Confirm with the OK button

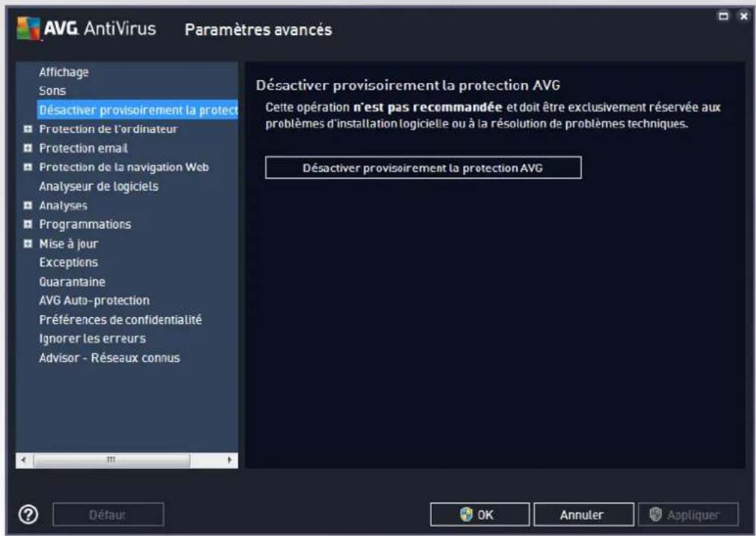[x=480, y=514]
